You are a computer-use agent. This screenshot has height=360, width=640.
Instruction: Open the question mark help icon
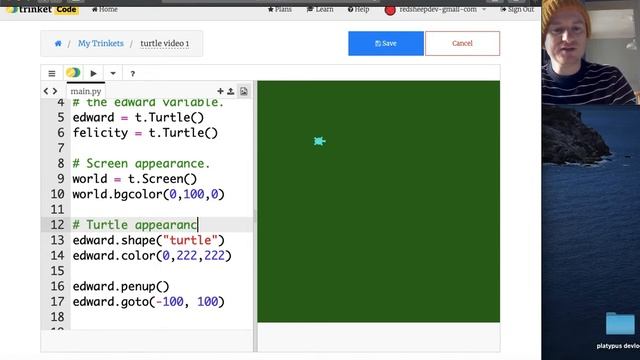[132, 74]
